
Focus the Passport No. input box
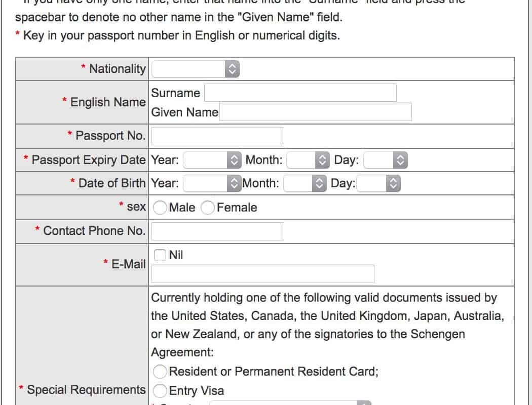[x=217, y=136]
